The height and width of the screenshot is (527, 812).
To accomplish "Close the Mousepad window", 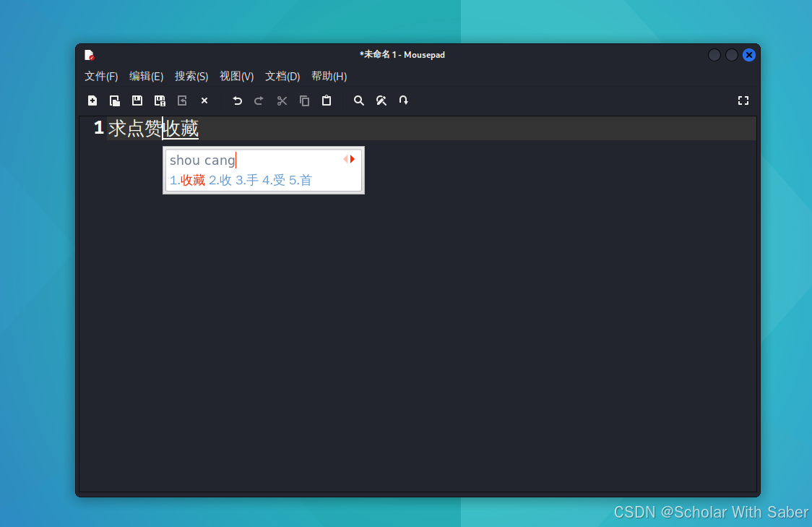I will point(749,55).
